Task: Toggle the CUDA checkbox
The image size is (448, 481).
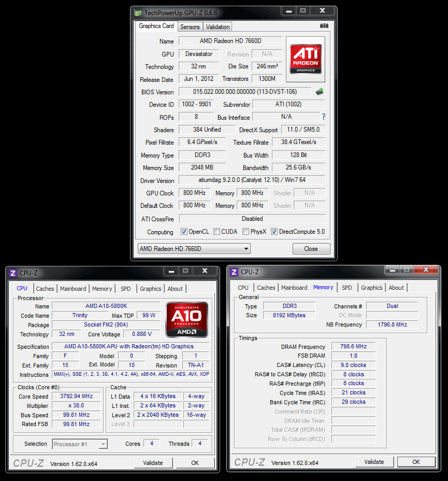Action: [x=216, y=232]
